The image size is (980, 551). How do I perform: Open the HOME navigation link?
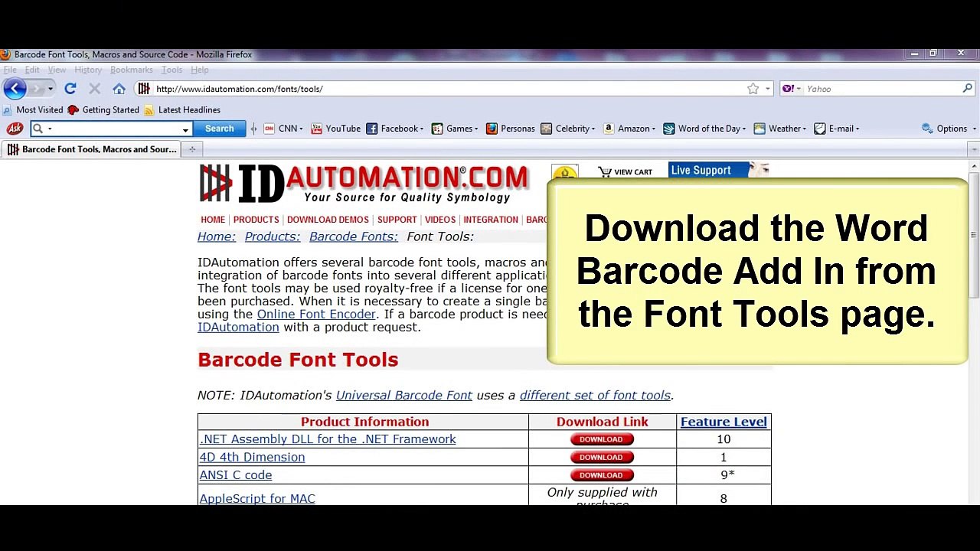coord(213,220)
